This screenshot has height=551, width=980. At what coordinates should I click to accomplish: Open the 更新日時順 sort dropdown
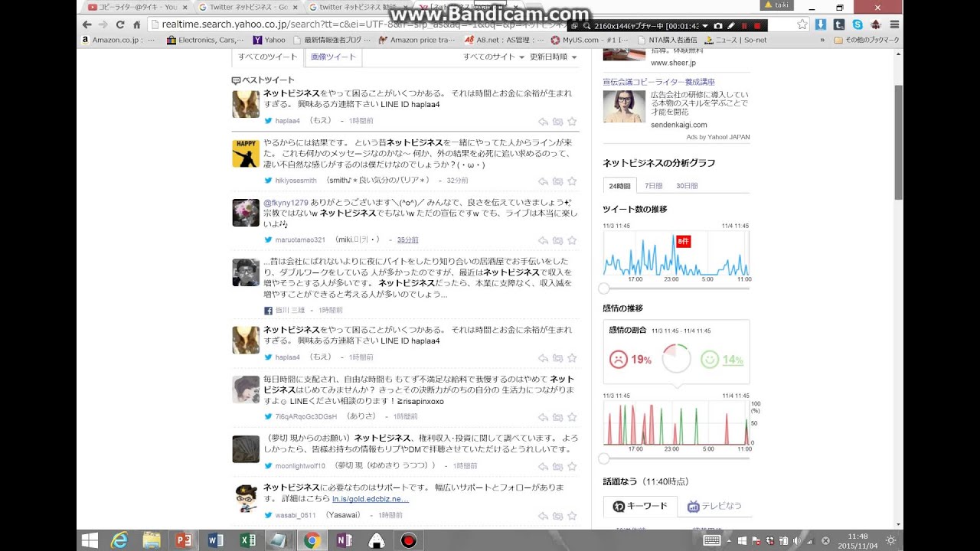pos(553,57)
